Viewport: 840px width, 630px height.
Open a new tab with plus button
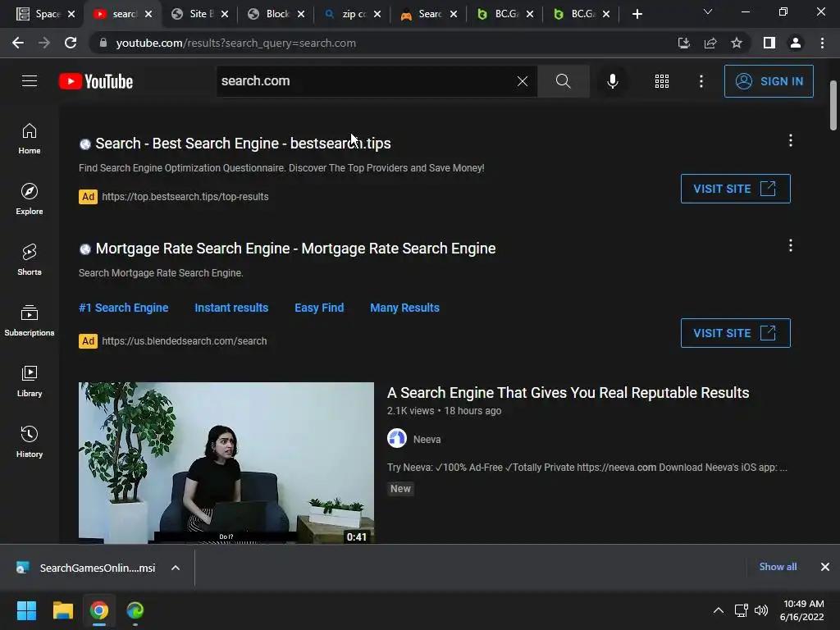point(637,15)
